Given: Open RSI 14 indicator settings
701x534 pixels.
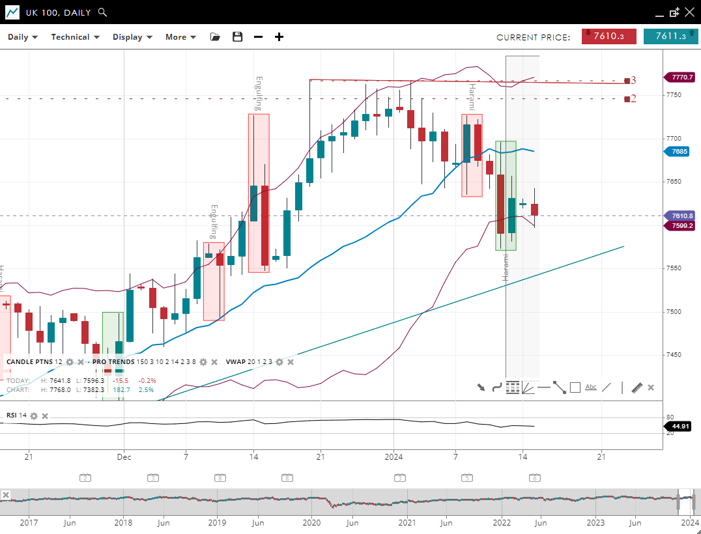Looking at the screenshot, I should (x=34, y=415).
